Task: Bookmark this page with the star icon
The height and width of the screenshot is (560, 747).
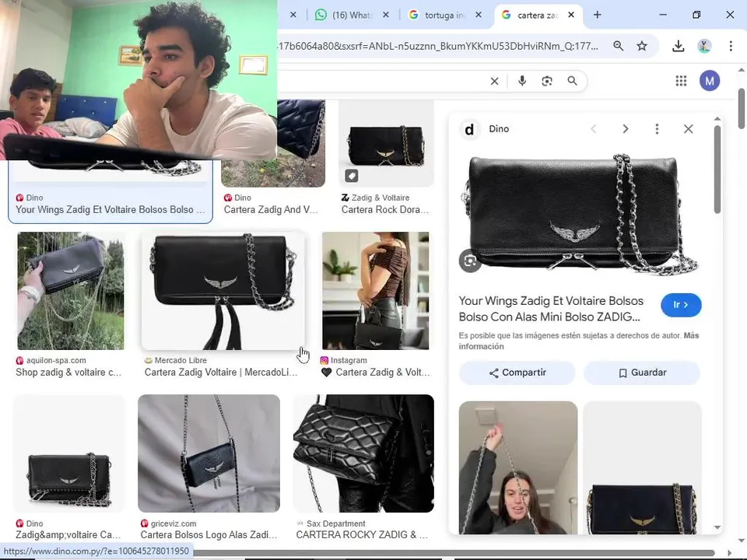Action: pyautogui.click(x=642, y=46)
